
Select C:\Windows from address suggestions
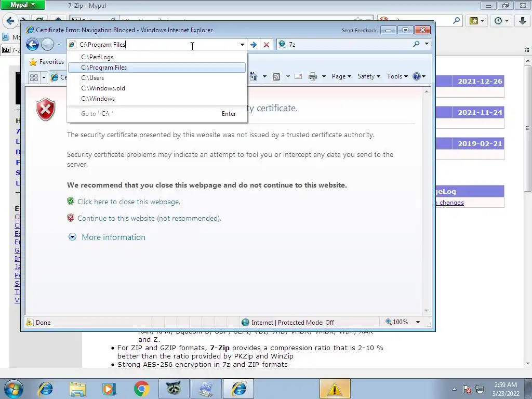[x=157, y=99]
